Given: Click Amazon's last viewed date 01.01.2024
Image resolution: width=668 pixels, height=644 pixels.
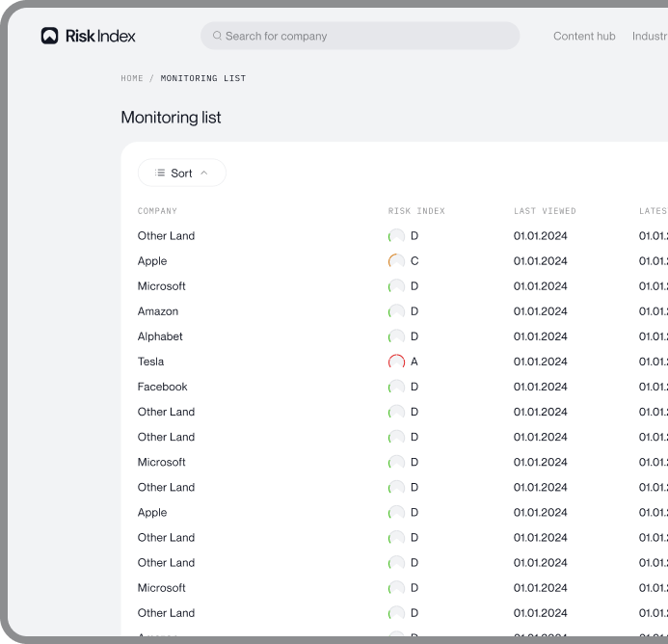Looking at the screenshot, I should point(540,311).
